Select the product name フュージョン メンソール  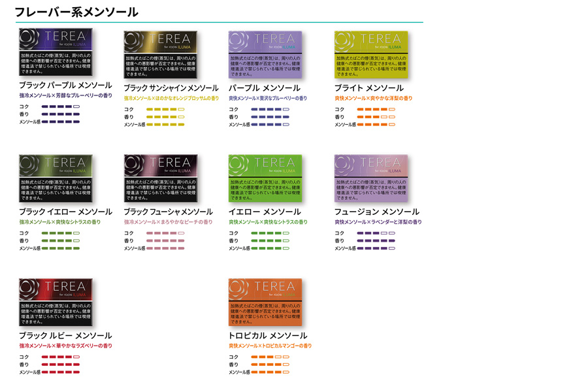point(377,212)
